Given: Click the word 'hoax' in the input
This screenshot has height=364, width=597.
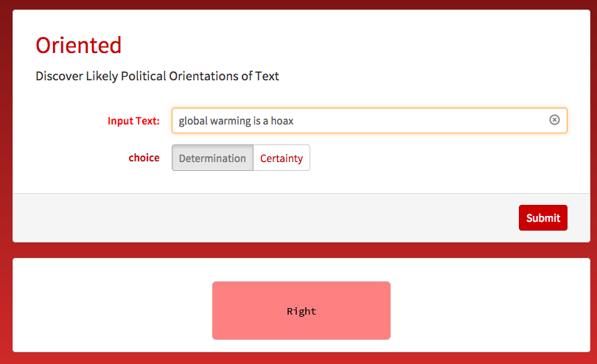Looking at the screenshot, I should point(282,121).
